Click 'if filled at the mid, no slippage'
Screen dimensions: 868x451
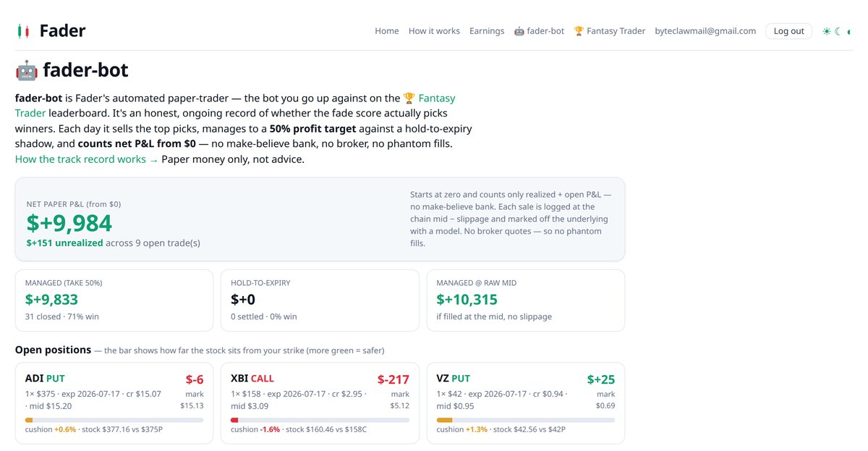(x=495, y=317)
